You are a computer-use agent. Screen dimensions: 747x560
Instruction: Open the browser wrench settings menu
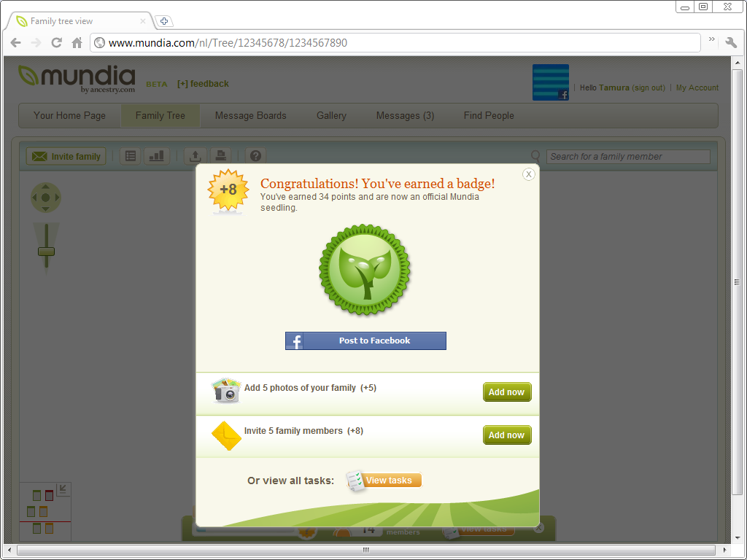[731, 42]
